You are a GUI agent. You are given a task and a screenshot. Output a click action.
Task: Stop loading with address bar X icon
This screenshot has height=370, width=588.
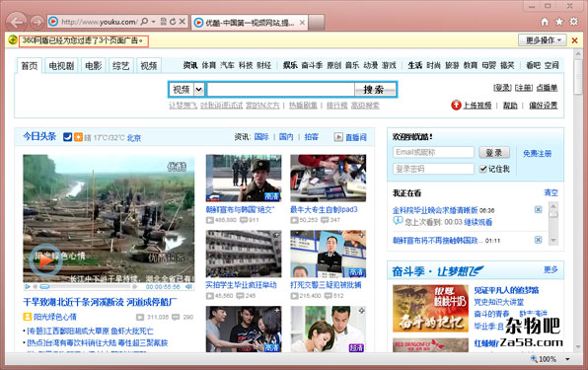click(182, 22)
